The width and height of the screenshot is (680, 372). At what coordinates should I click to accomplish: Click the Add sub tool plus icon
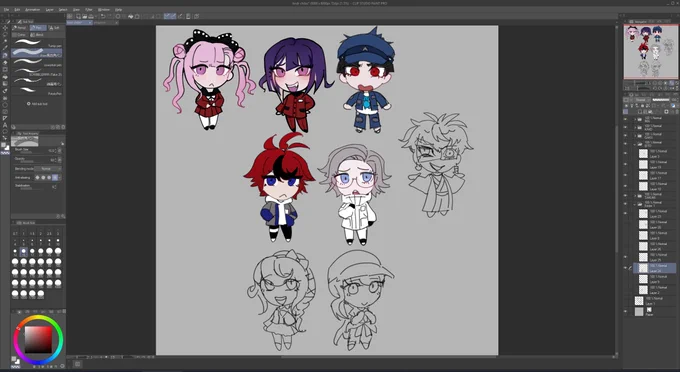(x=29, y=104)
